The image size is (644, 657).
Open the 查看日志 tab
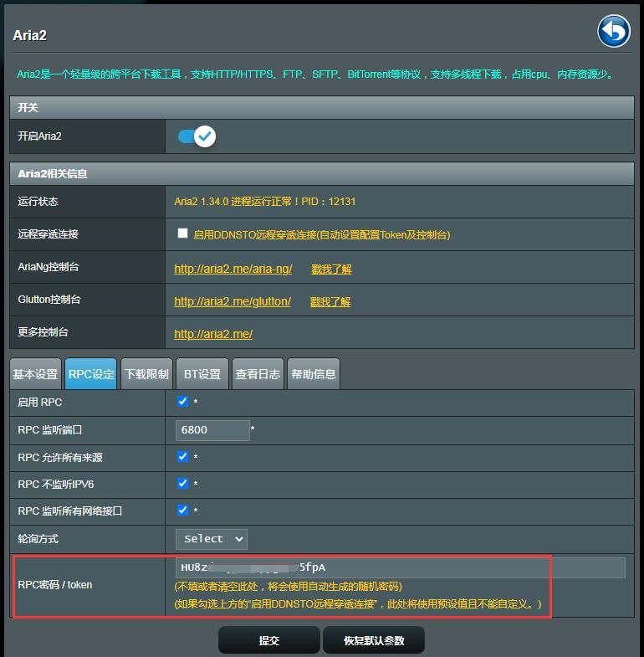(258, 374)
